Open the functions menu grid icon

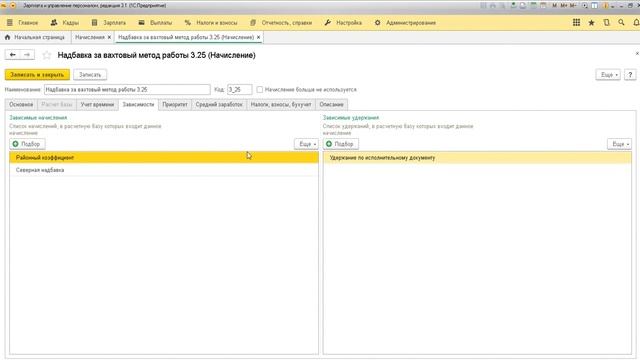click(576, 23)
